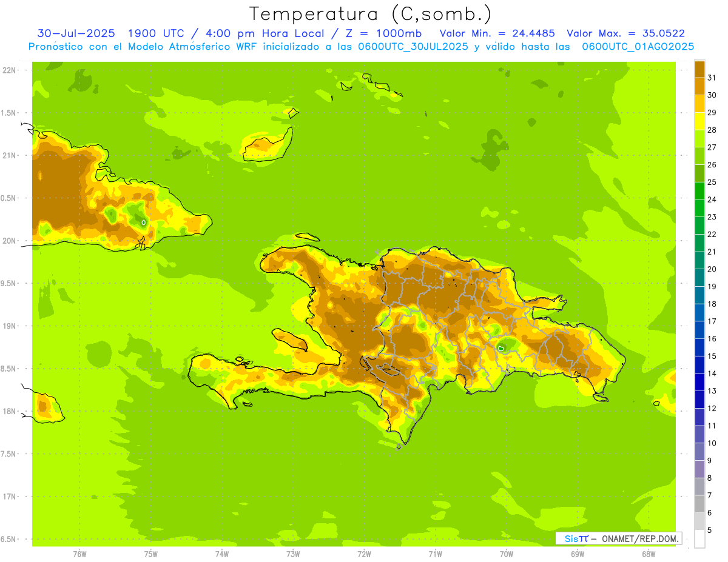
Task: Click the '72W' longitude axis label
Action: (364, 554)
